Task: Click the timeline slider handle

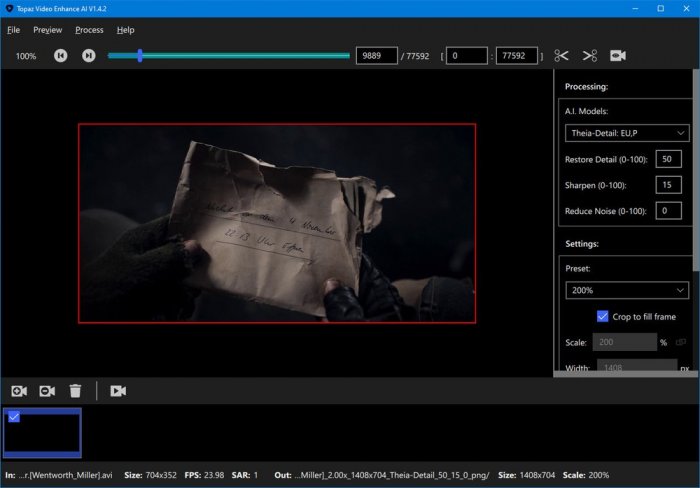Action: (x=140, y=55)
